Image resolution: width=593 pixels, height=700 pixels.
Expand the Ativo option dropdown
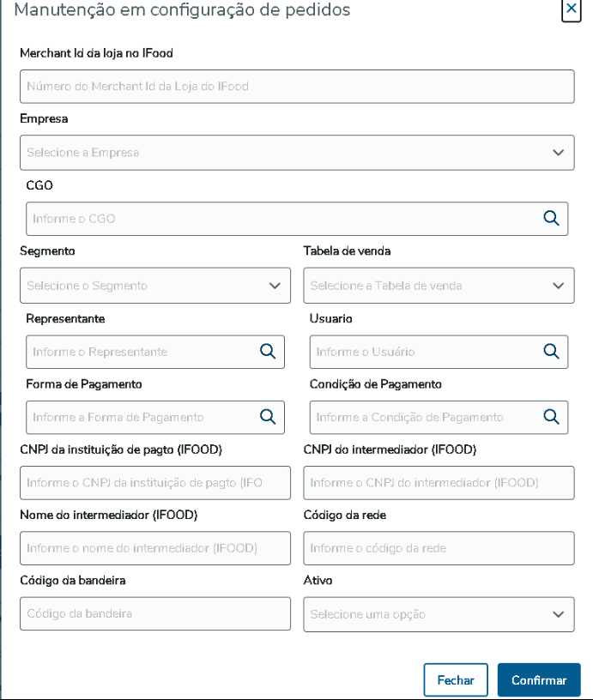tap(558, 614)
